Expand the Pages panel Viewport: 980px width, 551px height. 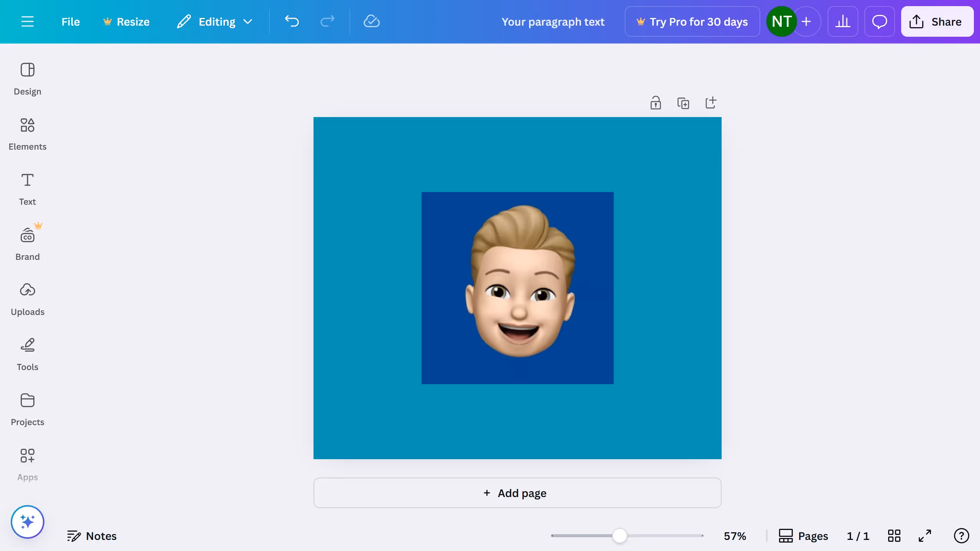[802, 536]
